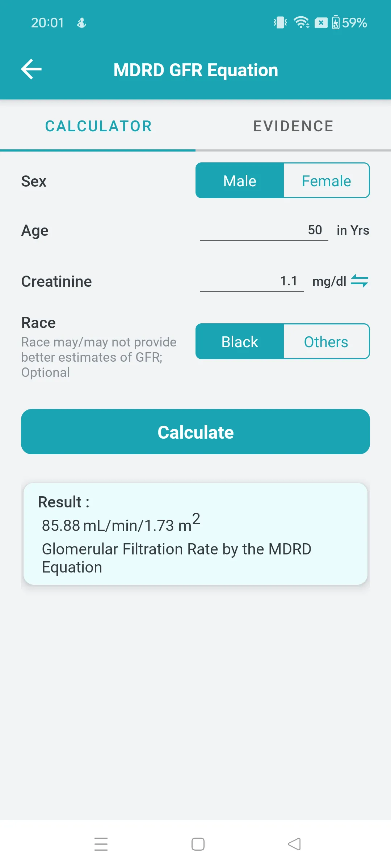Tap the battery charging icon
The height and width of the screenshot is (868, 391).
[x=336, y=22]
